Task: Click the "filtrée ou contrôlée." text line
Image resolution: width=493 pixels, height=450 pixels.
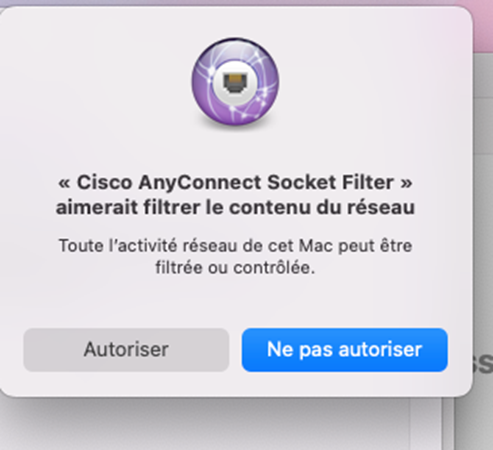Action: [x=235, y=268]
